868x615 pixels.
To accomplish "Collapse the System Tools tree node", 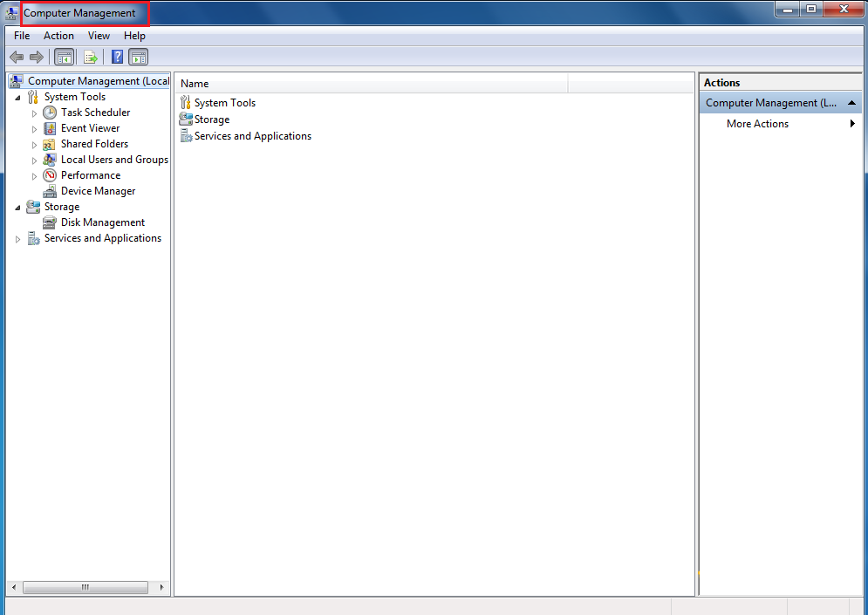I will (x=18, y=98).
